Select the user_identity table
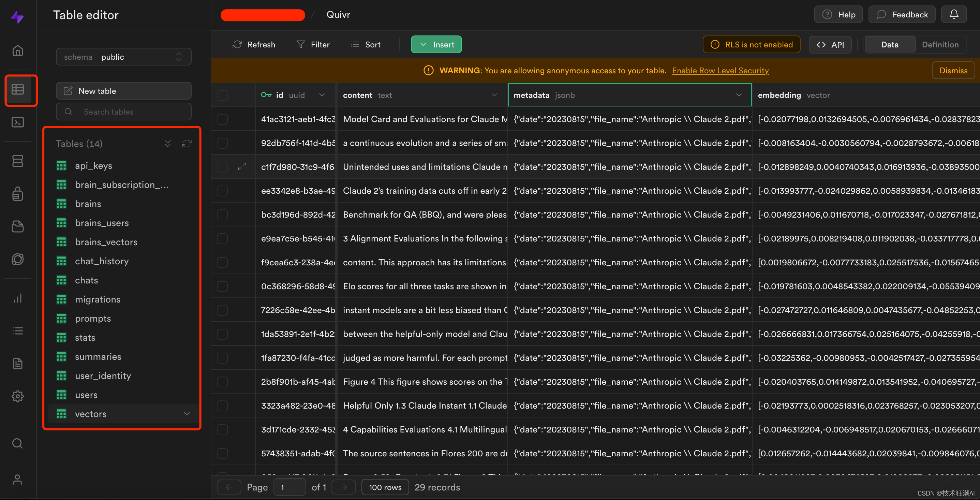 (103, 376)
